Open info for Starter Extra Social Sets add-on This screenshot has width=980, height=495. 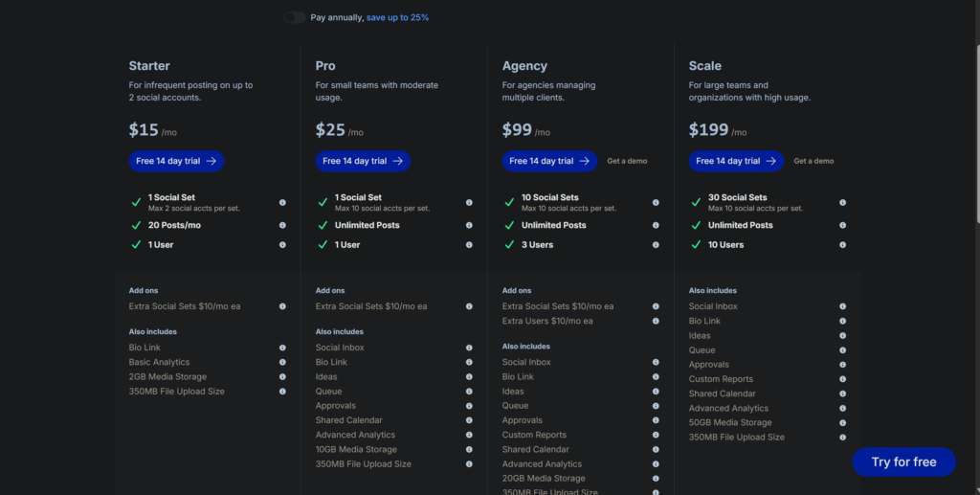pos(282,306)
